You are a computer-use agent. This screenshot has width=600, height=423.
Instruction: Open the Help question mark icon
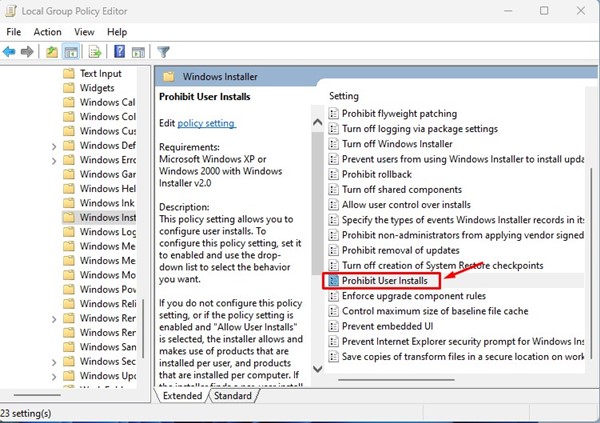(x=119, y=51)
